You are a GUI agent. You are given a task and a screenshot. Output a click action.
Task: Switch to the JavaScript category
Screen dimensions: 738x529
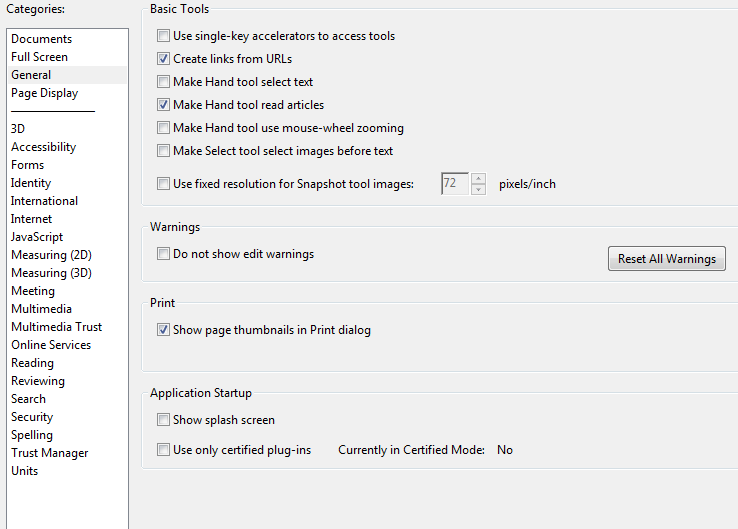(x=37, y=237)
